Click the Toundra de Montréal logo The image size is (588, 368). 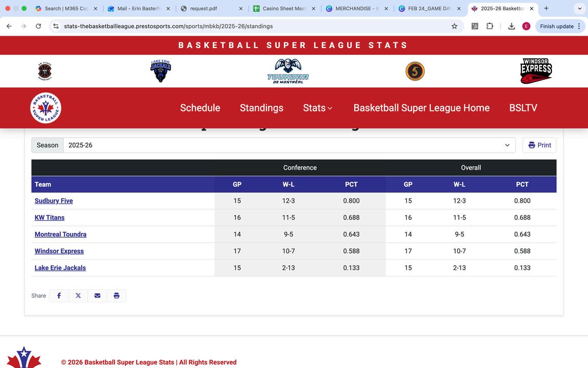[x=288, y=71]
